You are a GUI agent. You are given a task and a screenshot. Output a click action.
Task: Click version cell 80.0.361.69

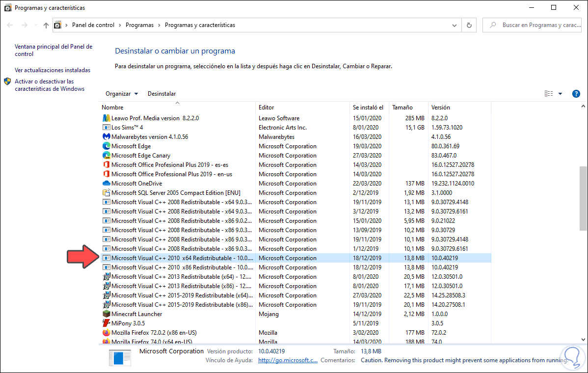(x=445, y=146)
